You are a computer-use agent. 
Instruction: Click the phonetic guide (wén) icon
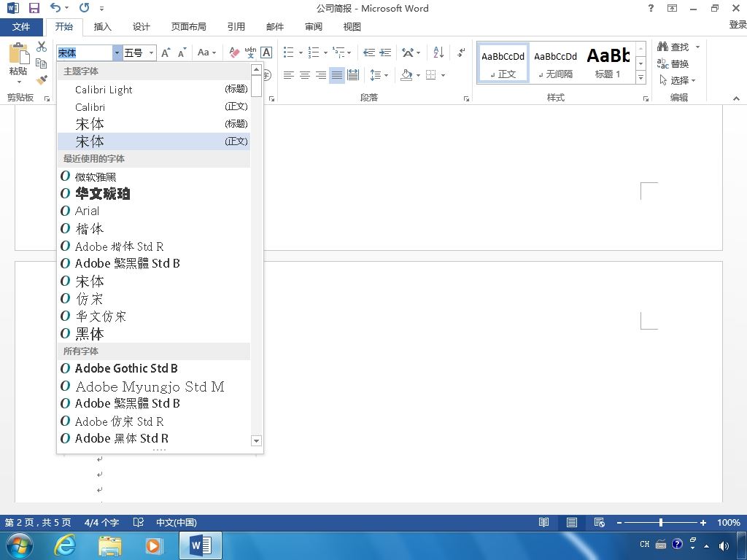250,52
